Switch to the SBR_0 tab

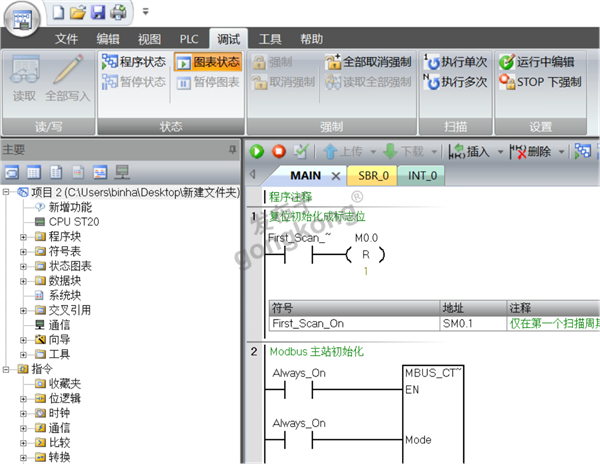point(373,176)
